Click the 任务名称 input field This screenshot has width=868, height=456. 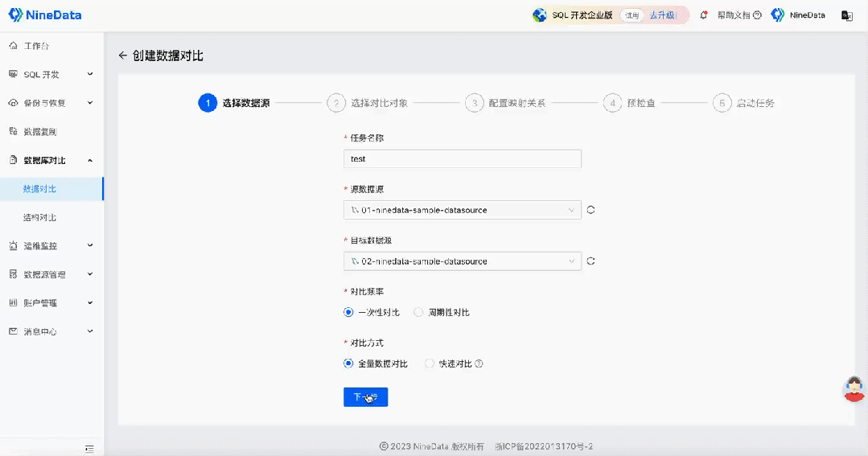click(x=463, y=158)
